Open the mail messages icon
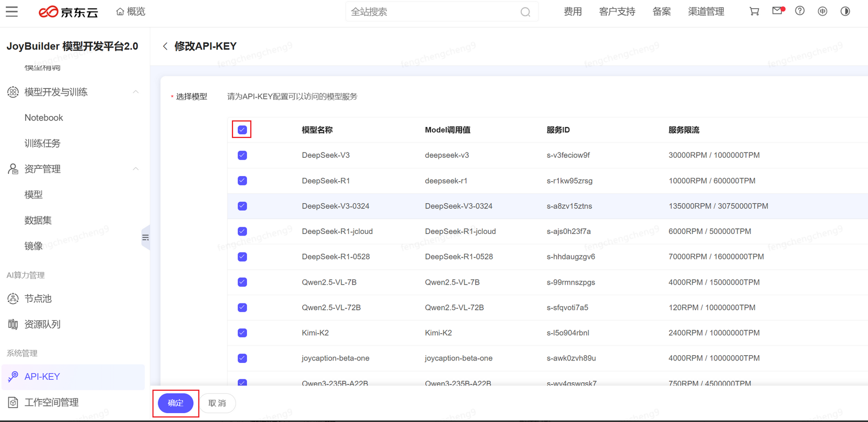Viewport: 868px width, 422px height. tap(777, 11)
